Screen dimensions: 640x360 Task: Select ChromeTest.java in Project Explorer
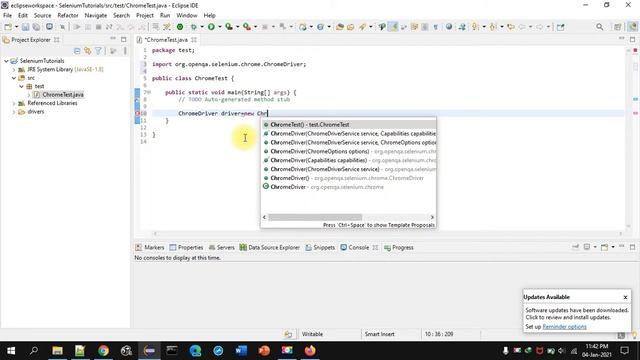pos(63,95)
